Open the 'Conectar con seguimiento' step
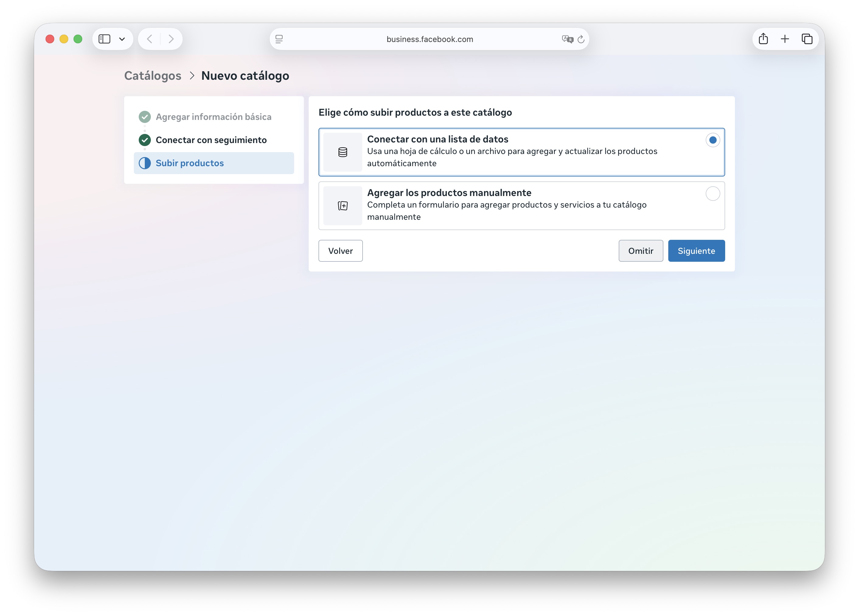Image resolution: width=859 pixels, height=616 pixels. tap(211, 140)
